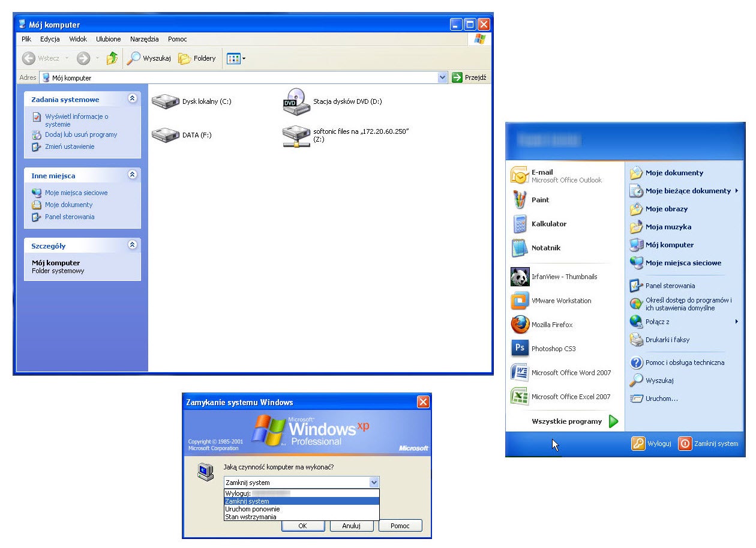756x548 pixels.
Task: Go up one folder level icon
Action: [112, 58]
